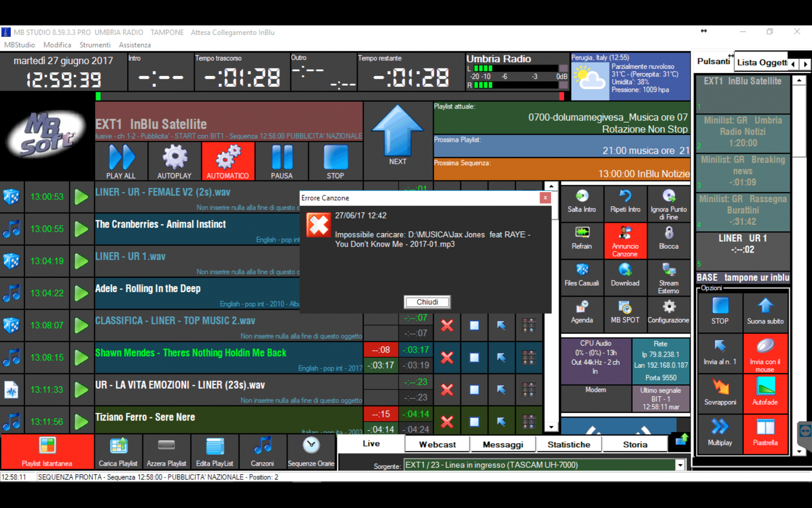Viewport: 812px width, 508px height.
Task: Toggle the AUTOMATICO mode button
Action: 228,161
